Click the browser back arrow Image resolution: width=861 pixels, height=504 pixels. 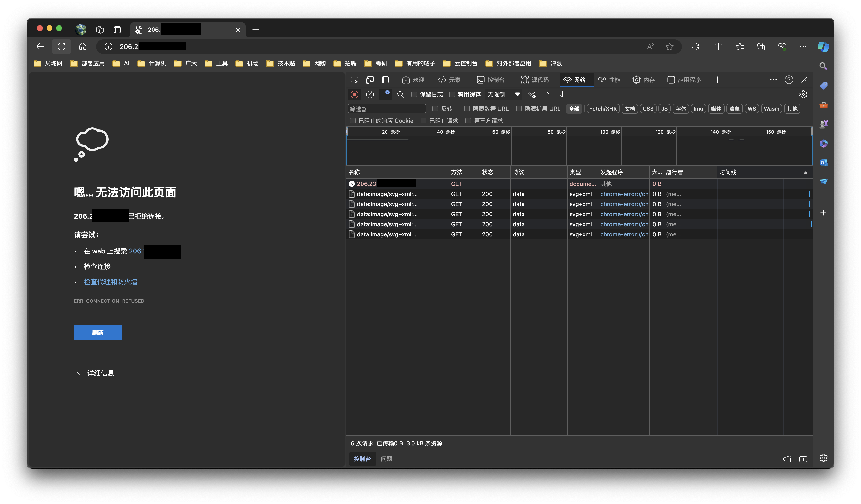click(40, 46)
